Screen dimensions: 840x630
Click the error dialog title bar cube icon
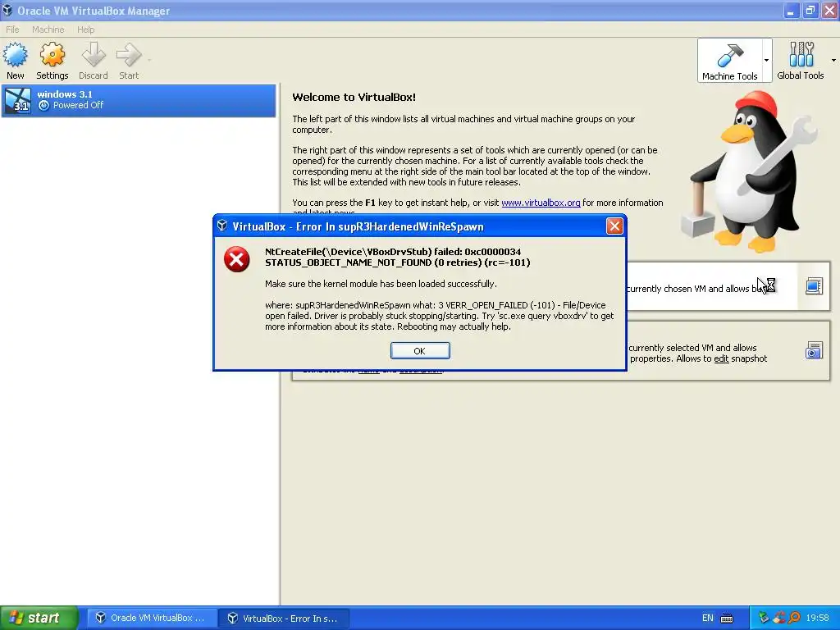tap(222, 226)
